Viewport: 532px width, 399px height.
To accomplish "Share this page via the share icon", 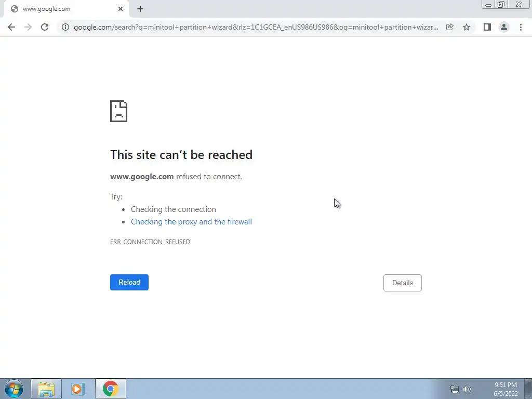I will click(449, 27).
